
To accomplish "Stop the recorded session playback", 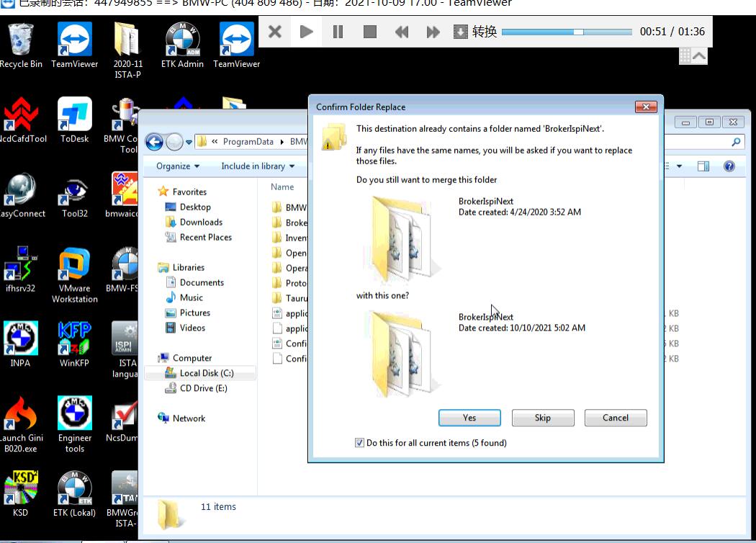I will pos(370,32).
